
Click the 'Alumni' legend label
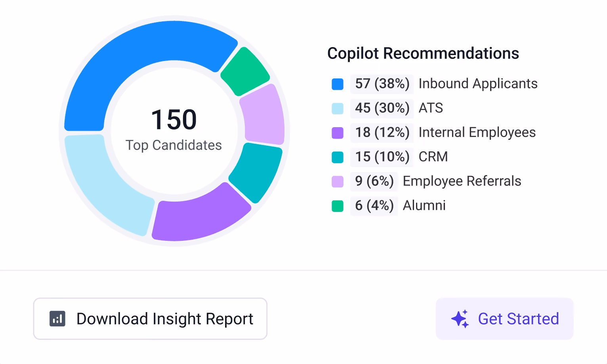pos(424,206)
